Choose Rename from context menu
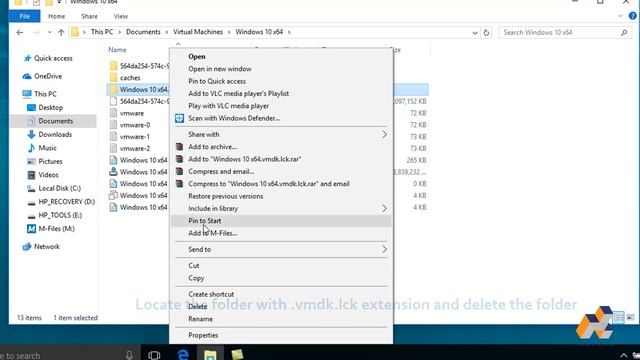This screenshot has height=360, width=640. click(281, 319)
